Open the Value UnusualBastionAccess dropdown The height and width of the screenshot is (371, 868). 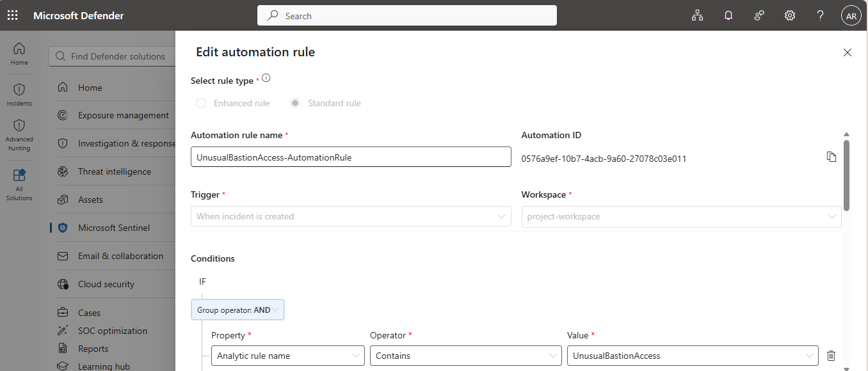pos(693,356)
